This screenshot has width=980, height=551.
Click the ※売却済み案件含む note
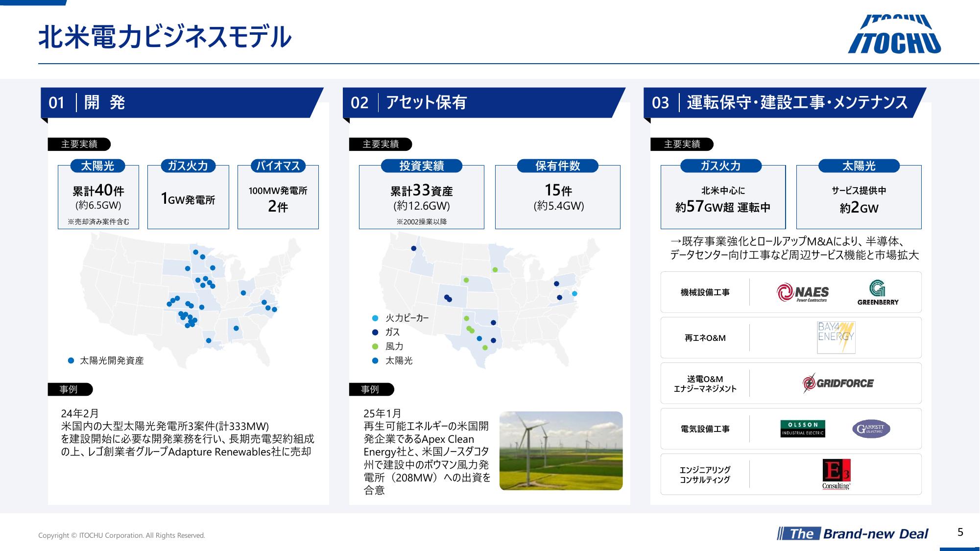(98, 222)
